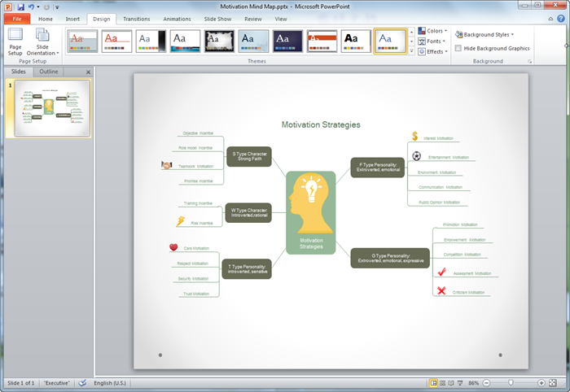Open the Transitions ribbon tab

[137, 18]
